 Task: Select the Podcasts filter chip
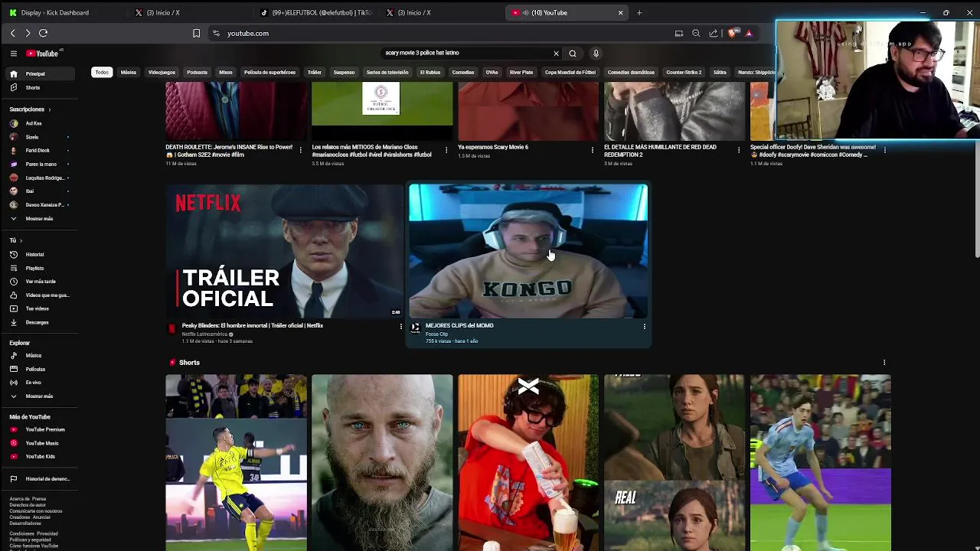coord(197,72)
